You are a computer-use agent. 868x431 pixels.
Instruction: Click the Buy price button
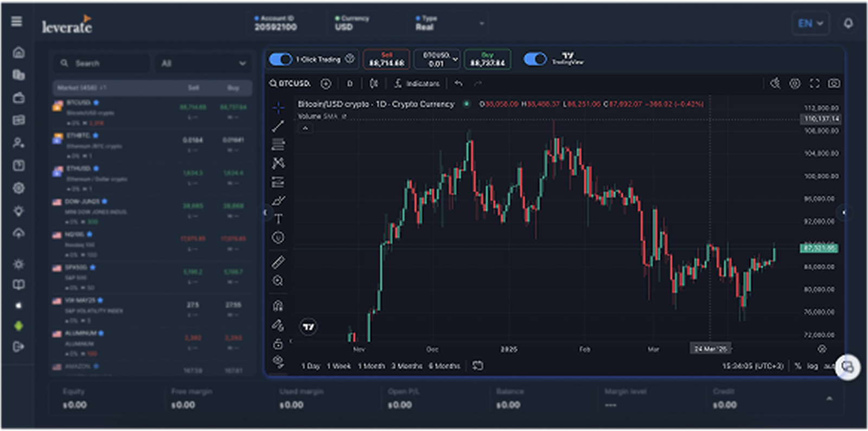point(487,59)
